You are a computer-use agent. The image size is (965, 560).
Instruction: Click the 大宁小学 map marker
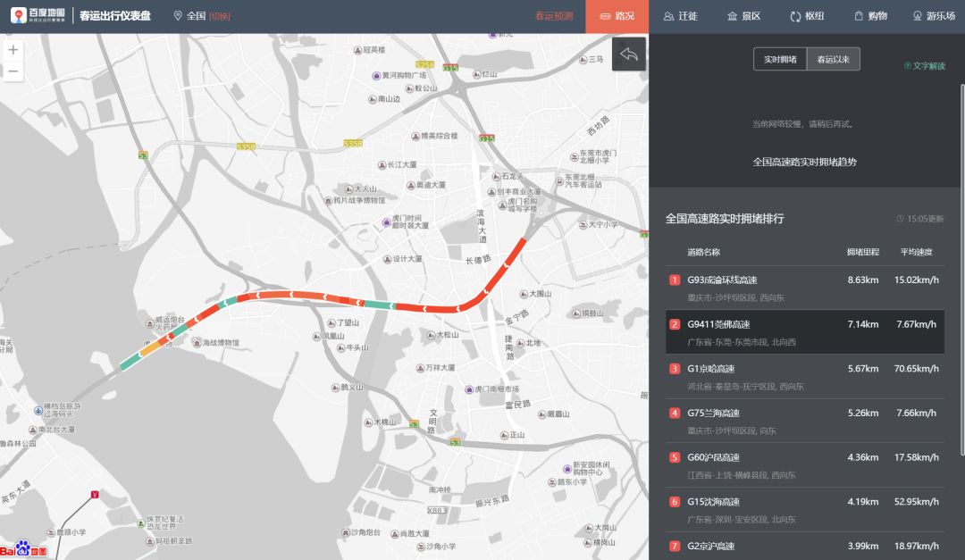click(x=583, y=225)
